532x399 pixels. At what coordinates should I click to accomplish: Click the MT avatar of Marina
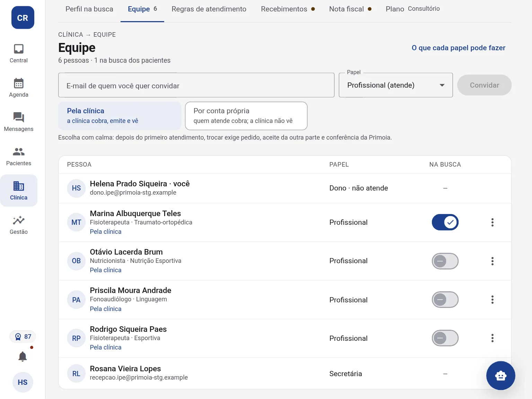(76, 222)
